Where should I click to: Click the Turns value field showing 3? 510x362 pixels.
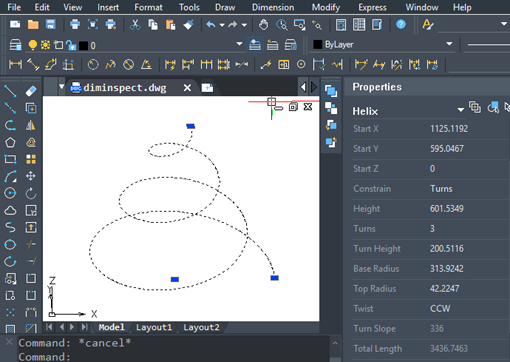pyautogui.click(x=468, y=229)
